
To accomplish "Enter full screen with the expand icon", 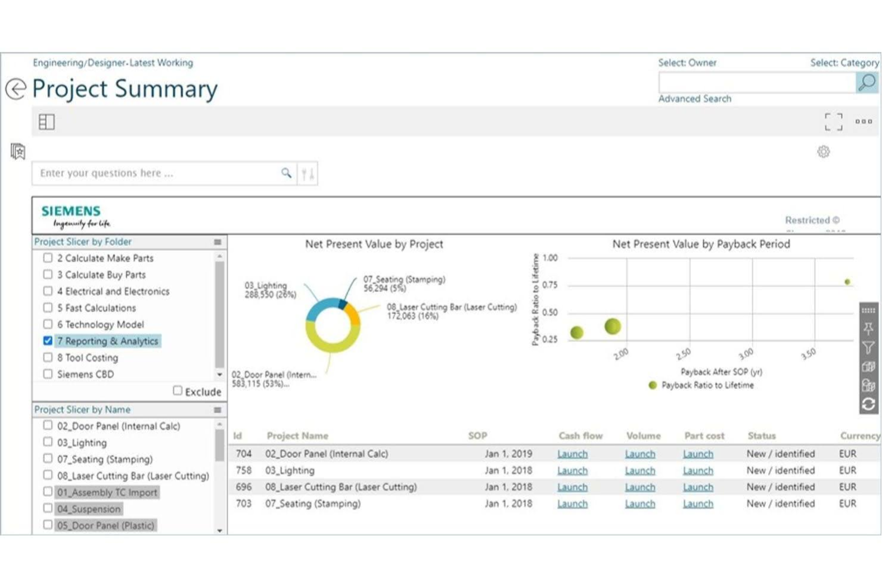I will pos(833,121).
